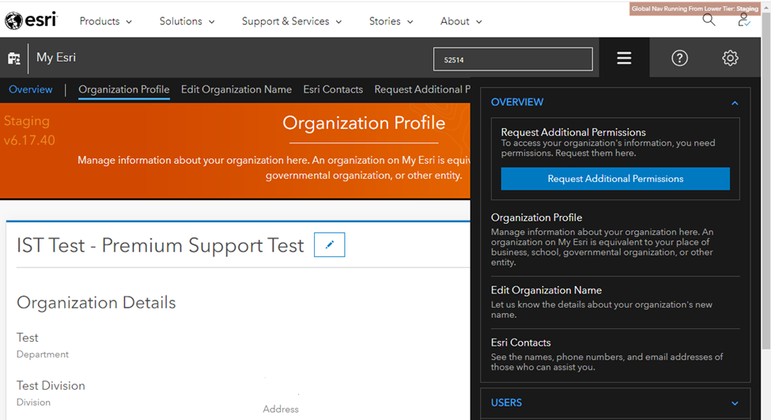Click the 'IST Test - Premium Support Test' heading
The height and width of the screenshot is (420, 771).
click(160, 245)
